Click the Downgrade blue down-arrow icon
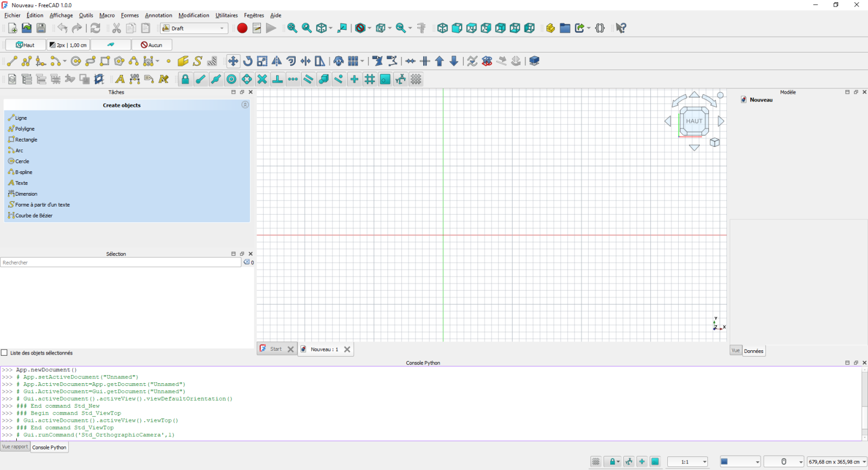 tap(454, 61)
